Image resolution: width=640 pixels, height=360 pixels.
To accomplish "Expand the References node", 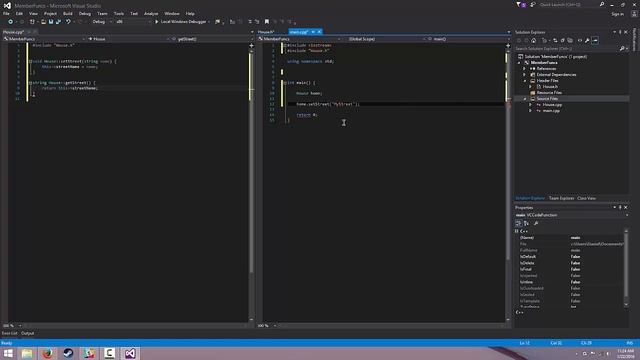I will pos(524,69).
